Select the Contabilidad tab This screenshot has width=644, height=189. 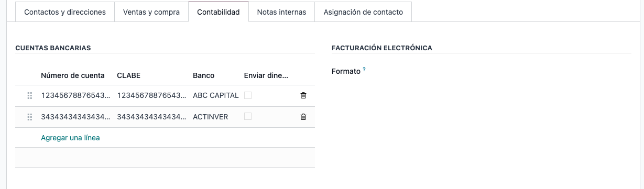tap(219, 12)
